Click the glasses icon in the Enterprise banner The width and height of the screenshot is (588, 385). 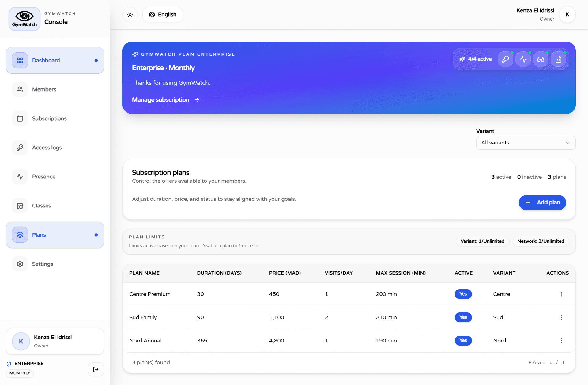pyautogui.click(x=541, y=59)
